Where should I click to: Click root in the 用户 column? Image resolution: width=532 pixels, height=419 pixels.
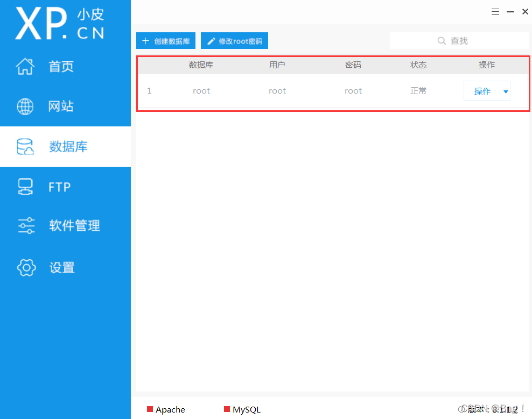[277, 91]
